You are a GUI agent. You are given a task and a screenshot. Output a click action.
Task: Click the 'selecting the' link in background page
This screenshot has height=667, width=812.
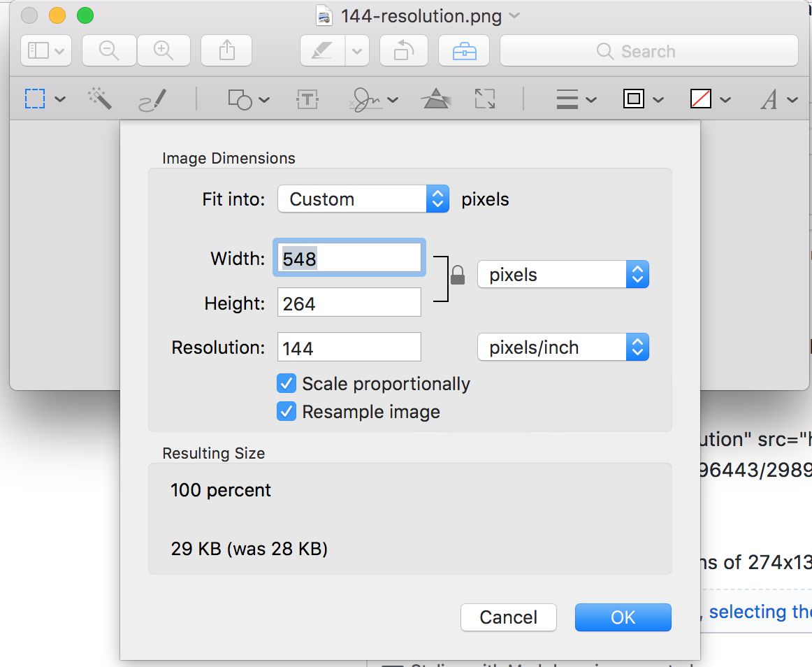click(x=760, y=612)
